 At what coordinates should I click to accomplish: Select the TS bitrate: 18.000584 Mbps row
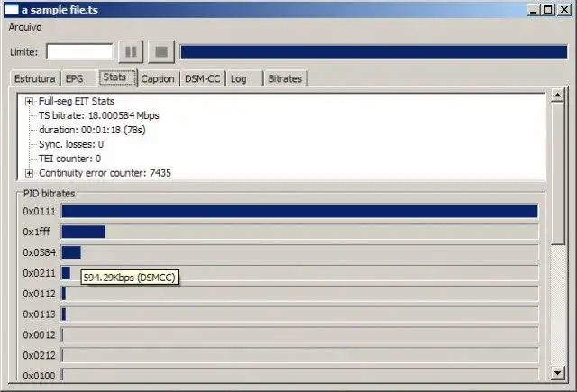tap(99, 115)
